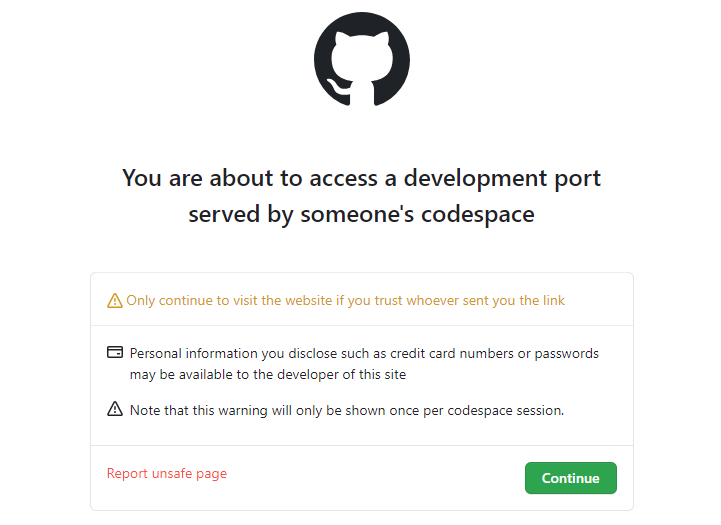This screenshot has width=721, height=525.
Task: Click the heading line starting "You are about"
Action: pos(361,179)
